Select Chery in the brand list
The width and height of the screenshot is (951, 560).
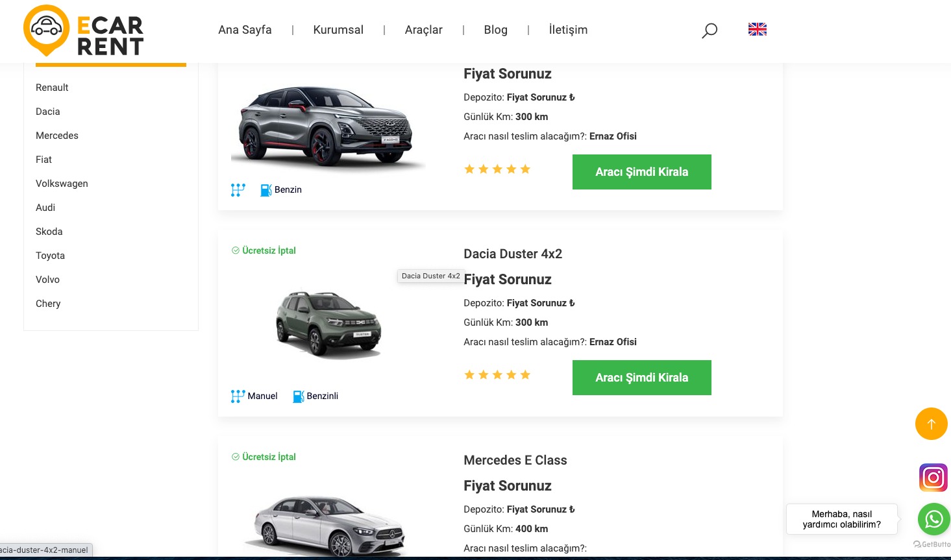pyautogui.click(x=48, y=304)
